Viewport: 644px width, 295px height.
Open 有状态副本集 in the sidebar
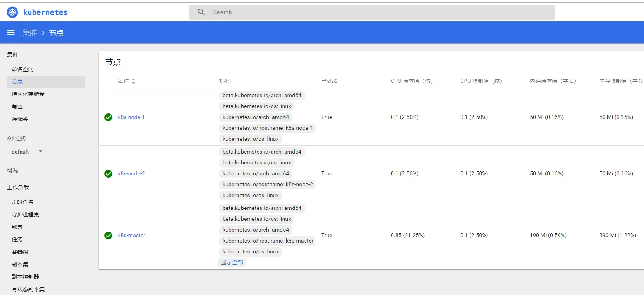pos(28,289)
